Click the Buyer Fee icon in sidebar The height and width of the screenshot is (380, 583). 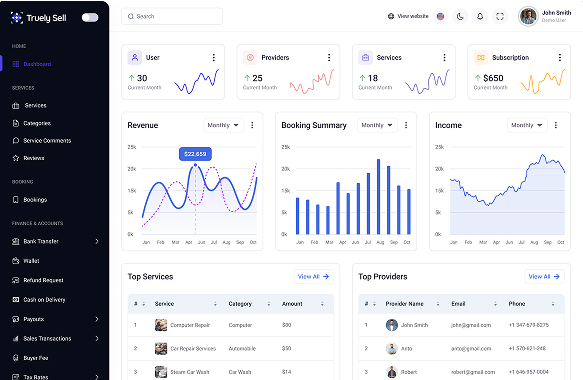click(x=16, y=358)
